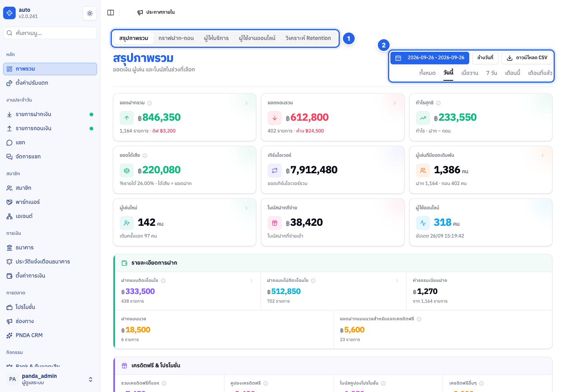The height and width of the screenshot is (392, 565).
Task: Switch to ผู้ให้บริการ tab
Action: click(x=216, y=38)
